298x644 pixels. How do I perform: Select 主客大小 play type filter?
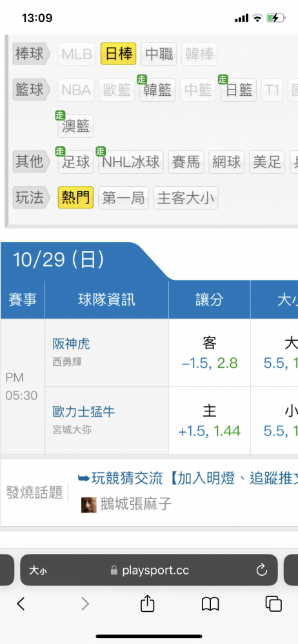186,198
